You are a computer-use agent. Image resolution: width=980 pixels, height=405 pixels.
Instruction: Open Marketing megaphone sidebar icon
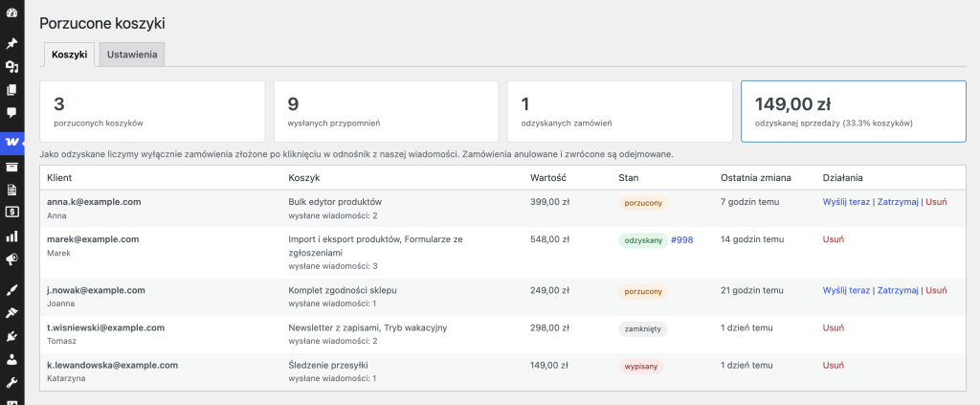11,259
